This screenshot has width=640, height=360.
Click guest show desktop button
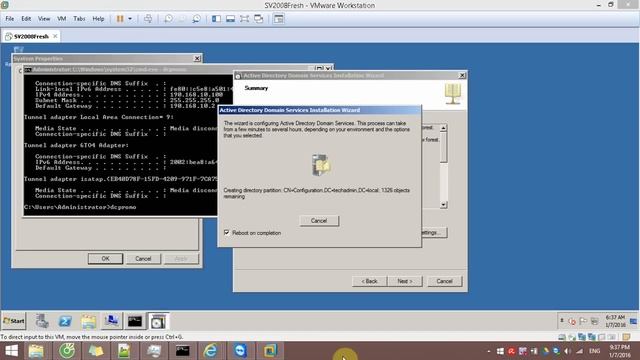coord(633,321)
